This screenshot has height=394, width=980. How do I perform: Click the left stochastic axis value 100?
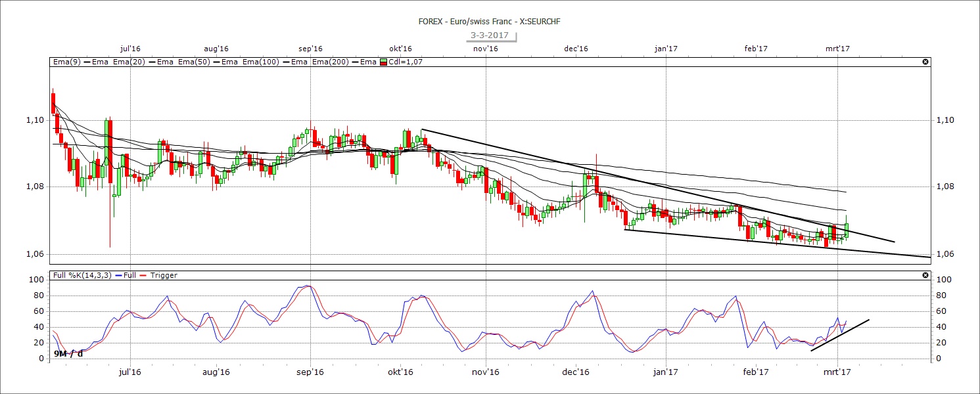pyautogui.click(x=37, y=279)
